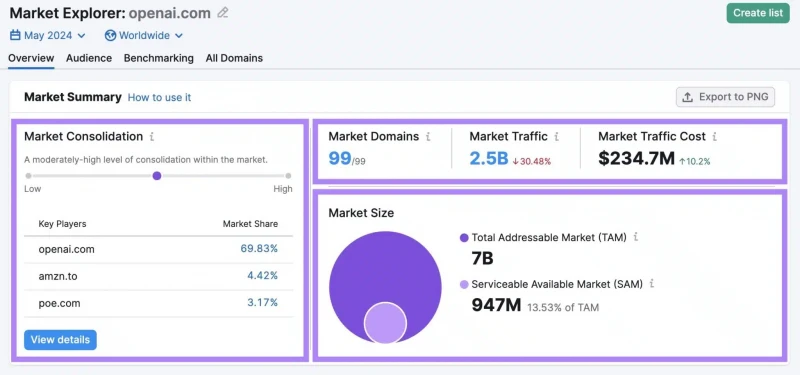800x375 pixels.
Task: Show info for Market Traffic
Action: [x=557, y=137]
